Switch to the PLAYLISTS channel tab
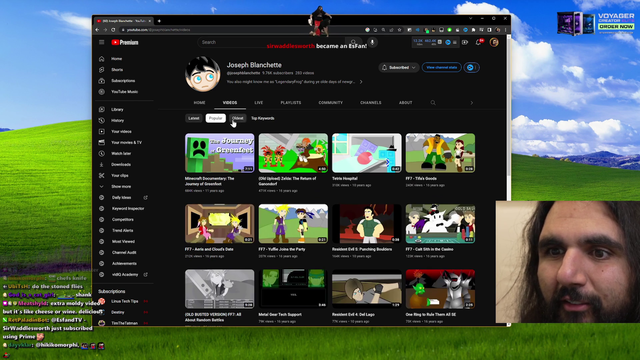The image size is (640, 360). (291, 103)
